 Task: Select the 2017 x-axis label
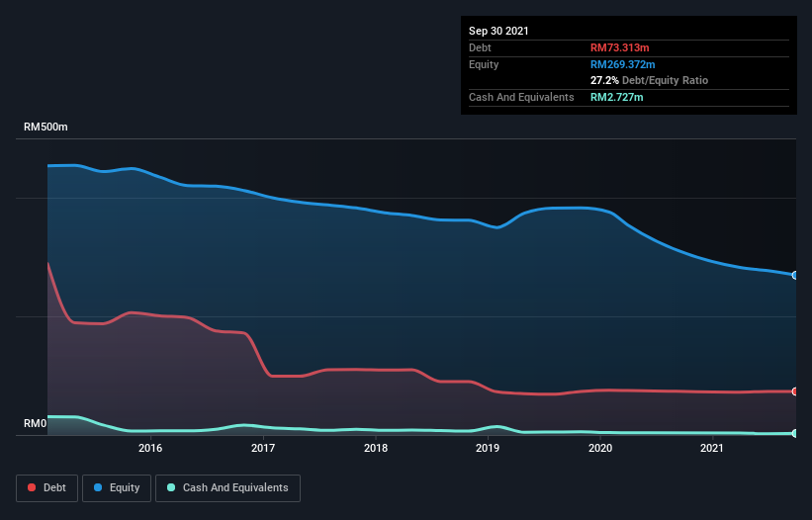(x=263, y=448)
